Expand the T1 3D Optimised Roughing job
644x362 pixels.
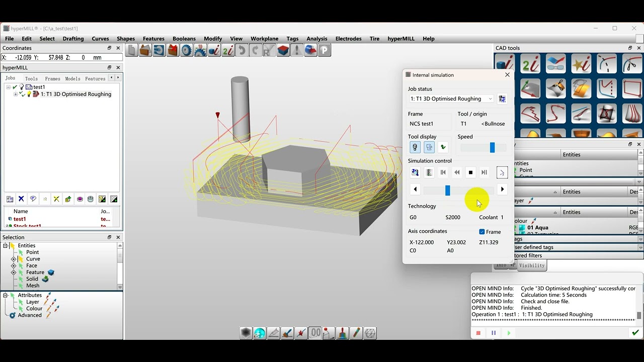(15, 94)
